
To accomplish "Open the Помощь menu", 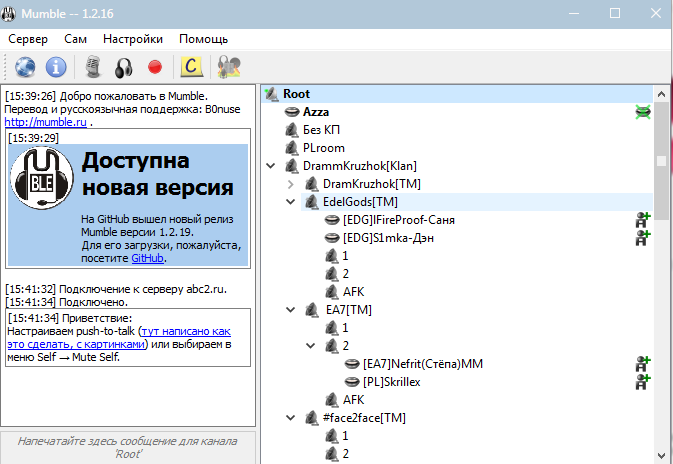I will [203, 39].
